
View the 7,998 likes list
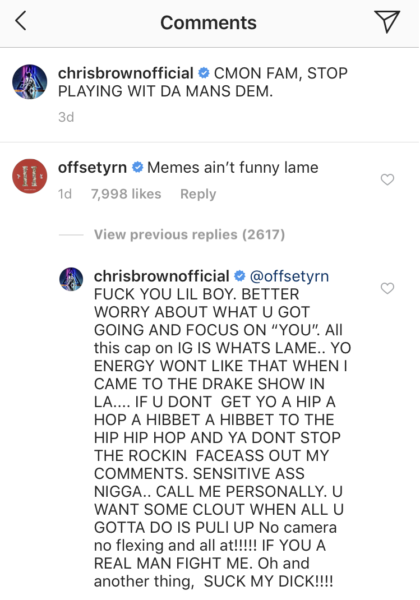coord(126,194)
